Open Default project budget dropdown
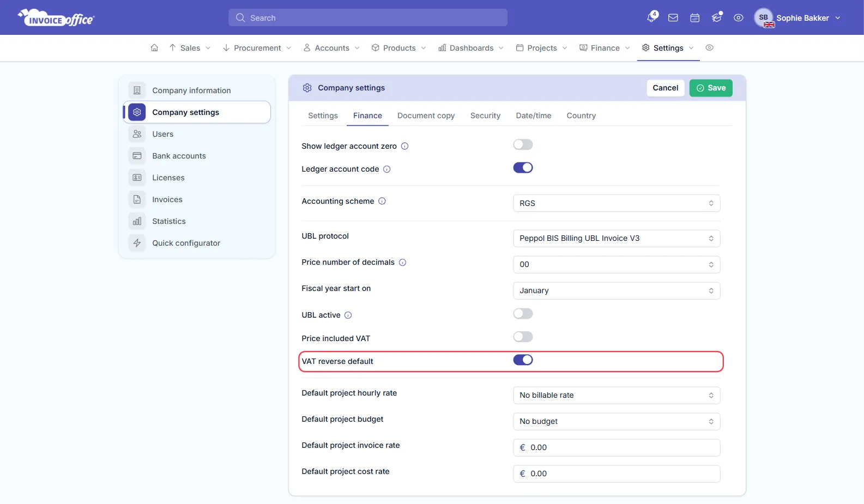This screenshot has width=864, height=504. (617, 421)
